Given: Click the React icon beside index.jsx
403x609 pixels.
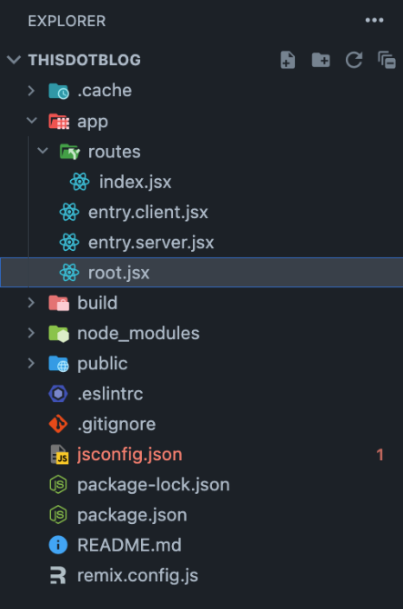Looking at the screenshot, I should pos(80,182).
